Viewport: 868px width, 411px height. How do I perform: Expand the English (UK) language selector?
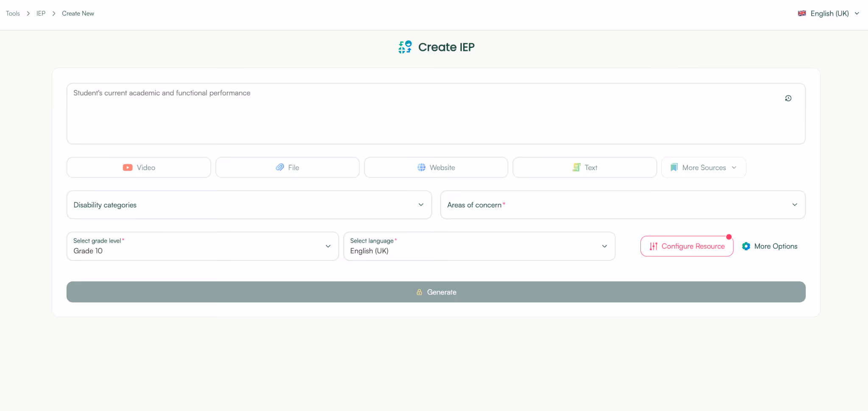tap(828, 13)
